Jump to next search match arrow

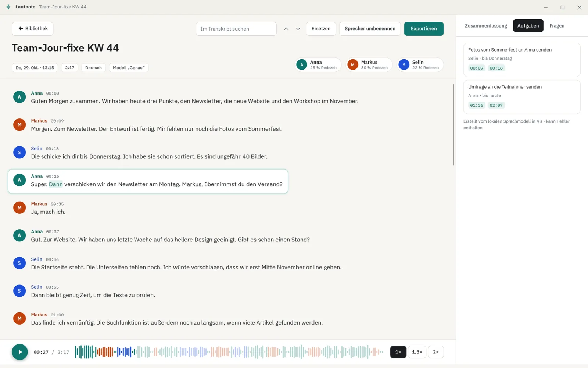[x=298, y=29]
